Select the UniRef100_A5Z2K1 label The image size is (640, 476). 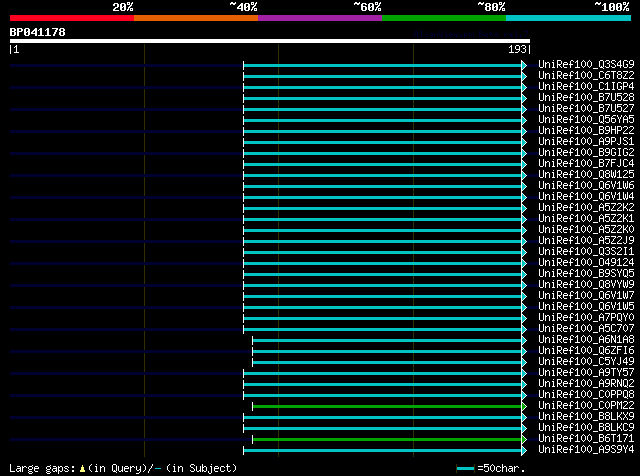tap(586, 218)
